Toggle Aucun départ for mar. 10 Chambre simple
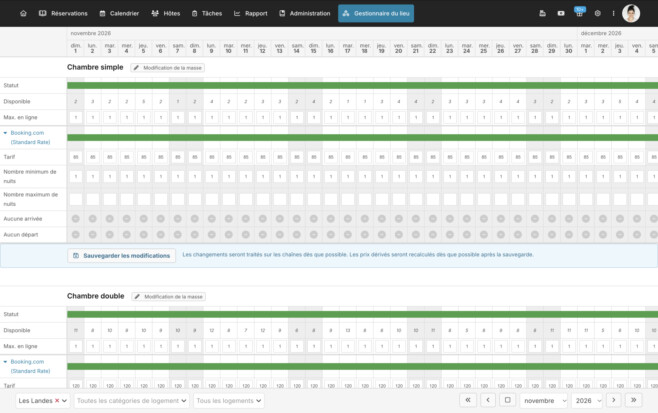The image size is (658, 413). pyautogui.click(x=229, y=235)
